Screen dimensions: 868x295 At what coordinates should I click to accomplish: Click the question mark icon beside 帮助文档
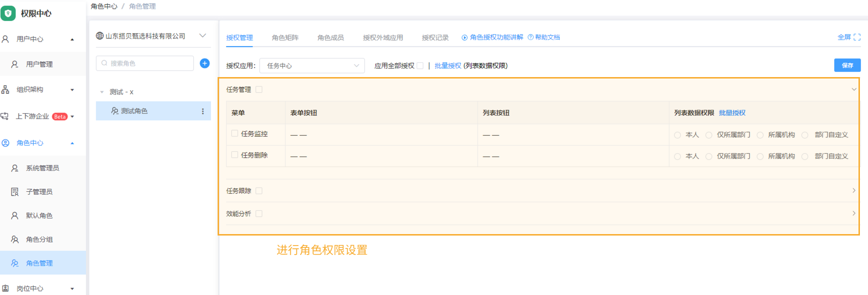(x=531, y=37)
